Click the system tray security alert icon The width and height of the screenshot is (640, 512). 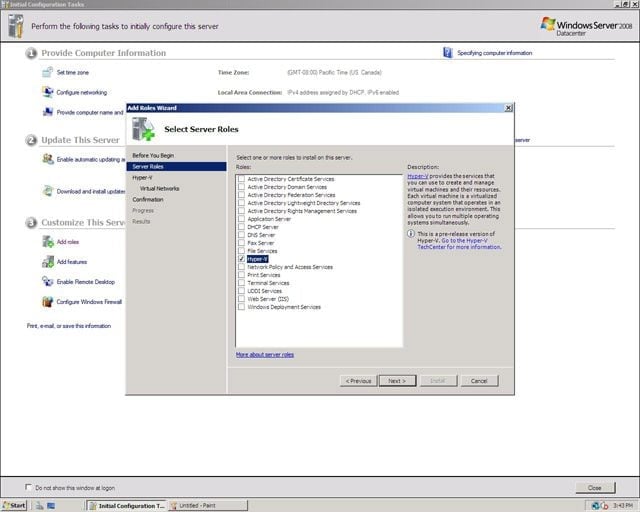tap(604, 505)
